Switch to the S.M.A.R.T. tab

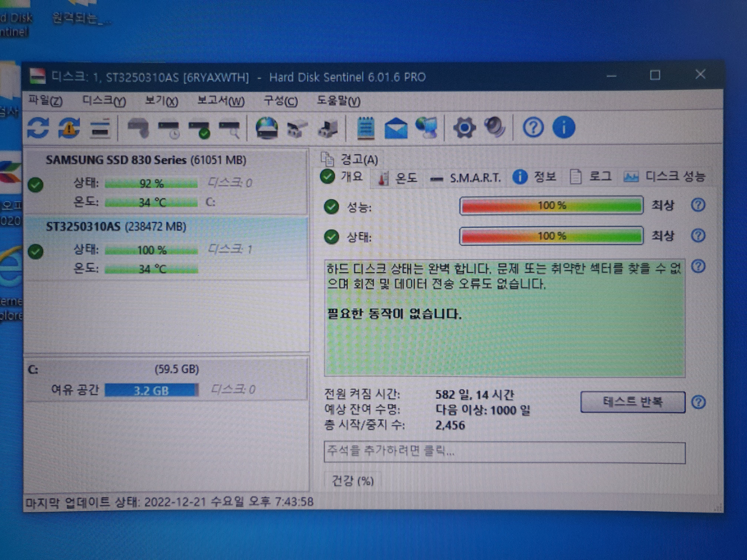[466, 178]
